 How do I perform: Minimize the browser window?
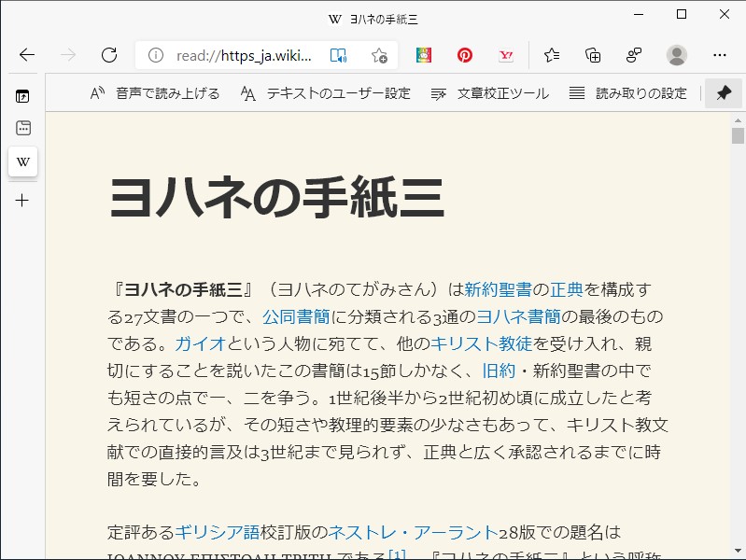(639, 15)
